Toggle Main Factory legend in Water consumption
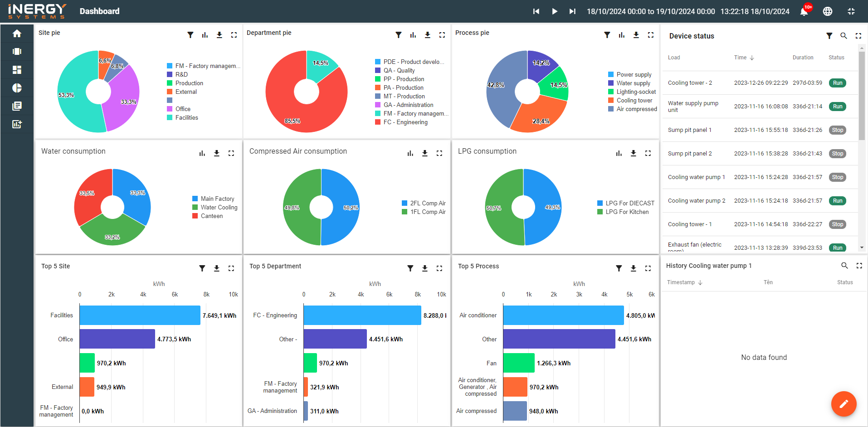The height and width of the screenshot is (427, 868). click(213, 199)
